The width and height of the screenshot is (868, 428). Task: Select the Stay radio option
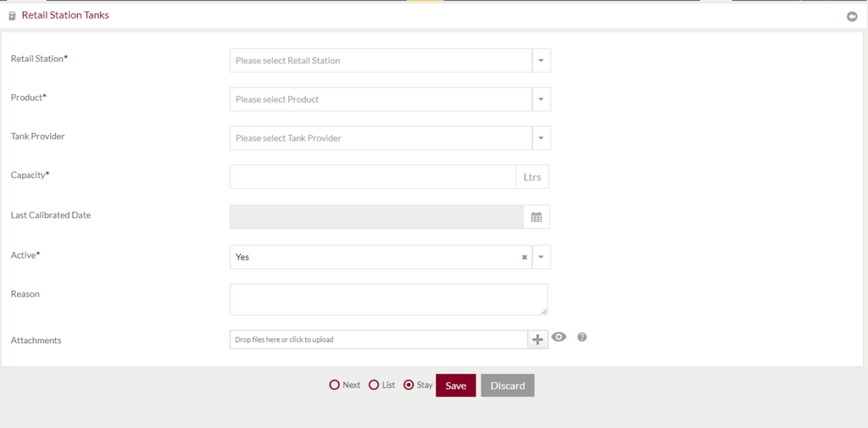coord(409,385)
